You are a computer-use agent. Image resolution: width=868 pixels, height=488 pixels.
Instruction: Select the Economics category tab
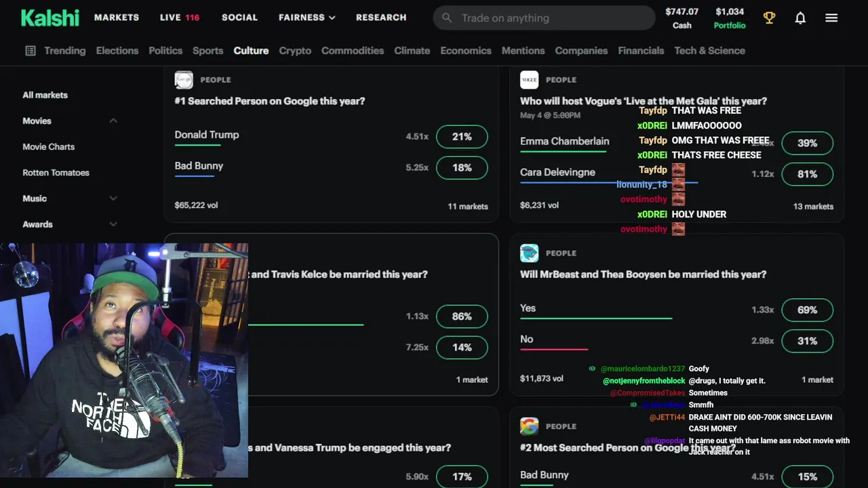(x=466, y=51)
